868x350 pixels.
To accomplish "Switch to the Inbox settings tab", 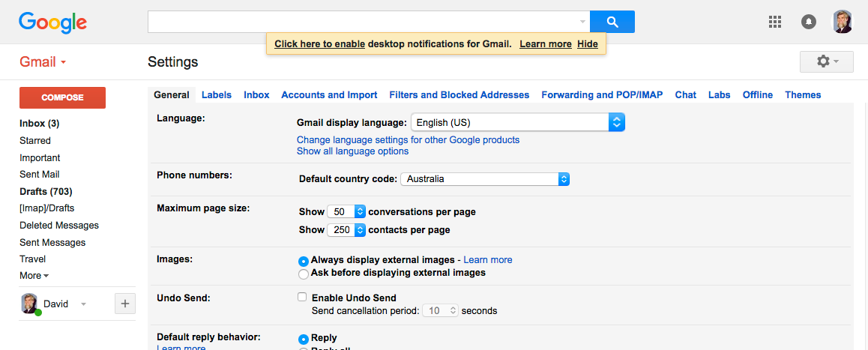I will pyautogui.click(x=256, y=94).
